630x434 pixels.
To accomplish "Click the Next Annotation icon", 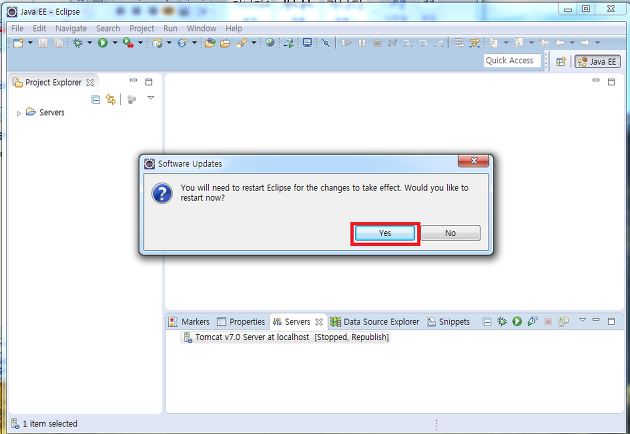I will click(x=494, y=43).
